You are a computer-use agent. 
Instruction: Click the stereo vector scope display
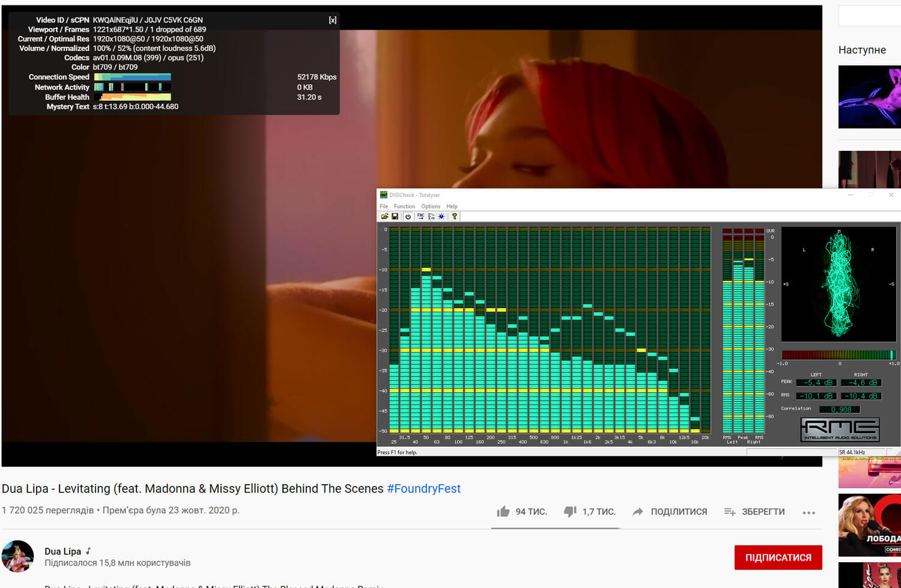coord(839,285)
